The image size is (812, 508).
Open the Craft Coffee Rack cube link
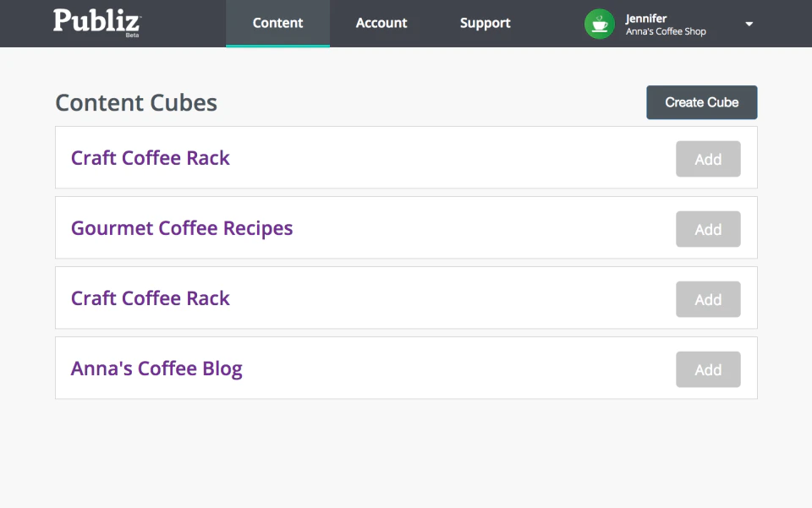pyautogui.click(x=150, y=157)
